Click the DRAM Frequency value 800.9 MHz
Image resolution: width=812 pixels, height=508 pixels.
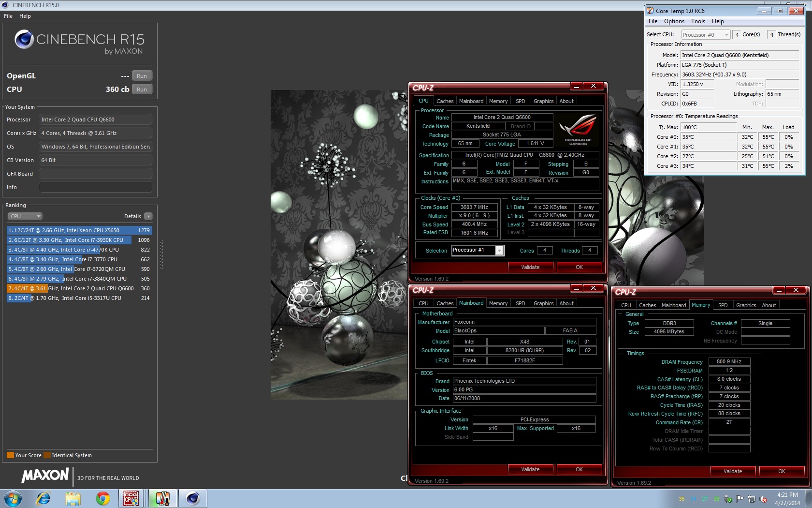click(729, 361)
